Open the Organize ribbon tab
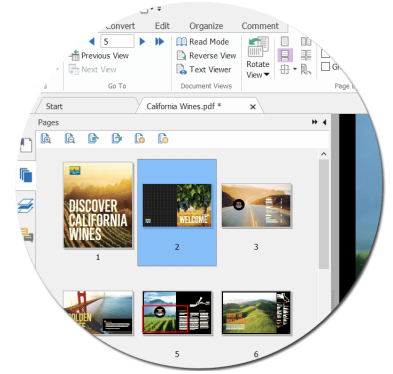 tap(206, 26)
